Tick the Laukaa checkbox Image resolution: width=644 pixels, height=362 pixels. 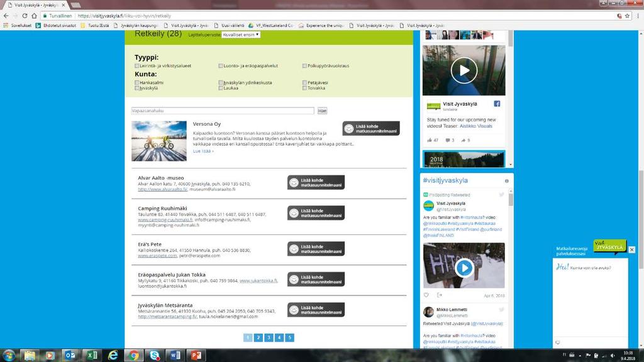pyautogui.click(x=221, y=88)
